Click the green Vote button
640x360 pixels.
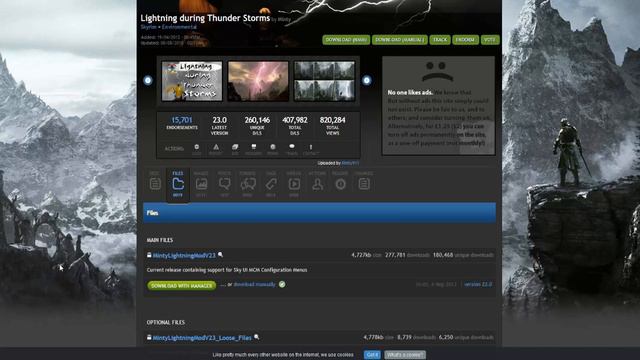coord(490,40)
